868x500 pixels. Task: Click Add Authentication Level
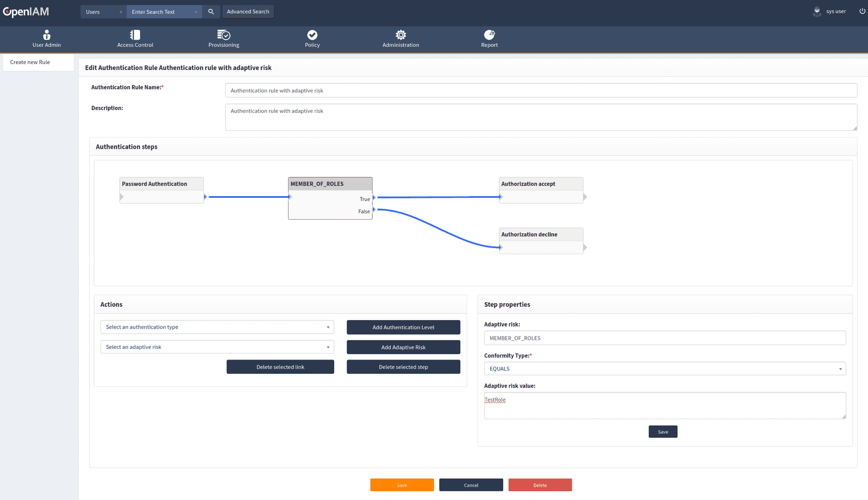[403, 327]
